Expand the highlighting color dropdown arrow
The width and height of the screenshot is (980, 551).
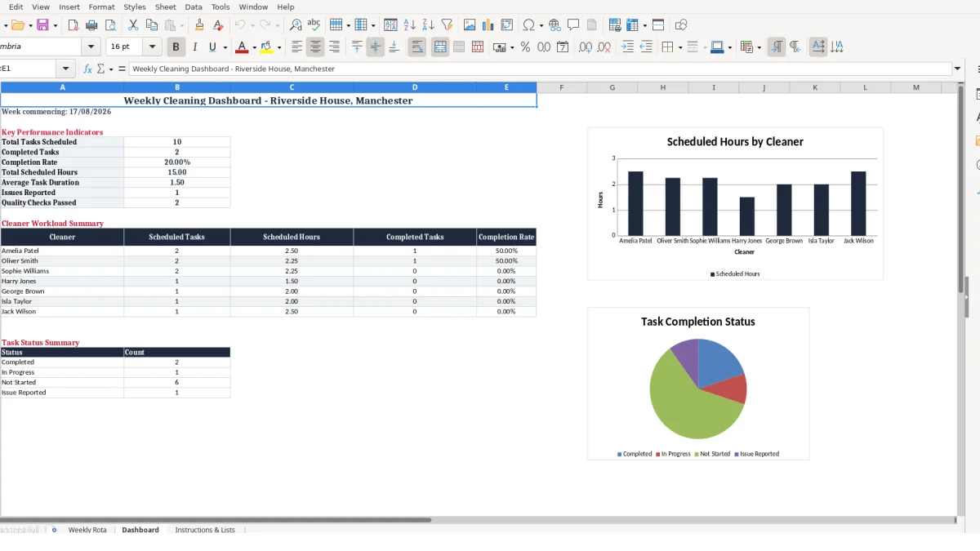point(279,47)
